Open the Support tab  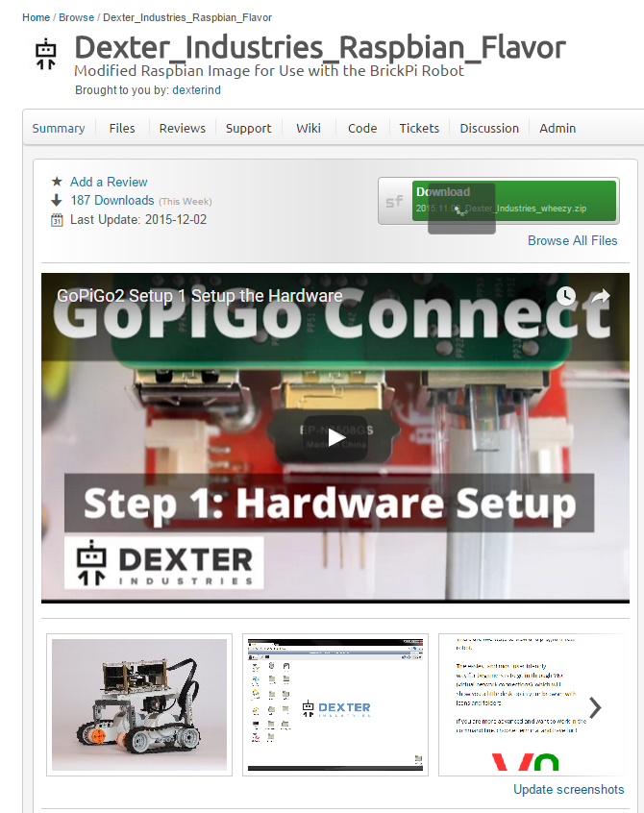[248, 128]
